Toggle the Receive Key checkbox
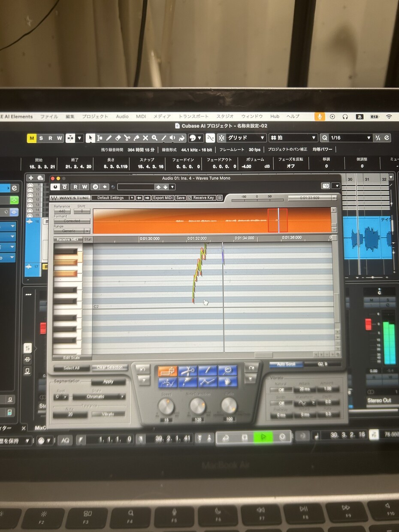399x532 pixels. 190,198
